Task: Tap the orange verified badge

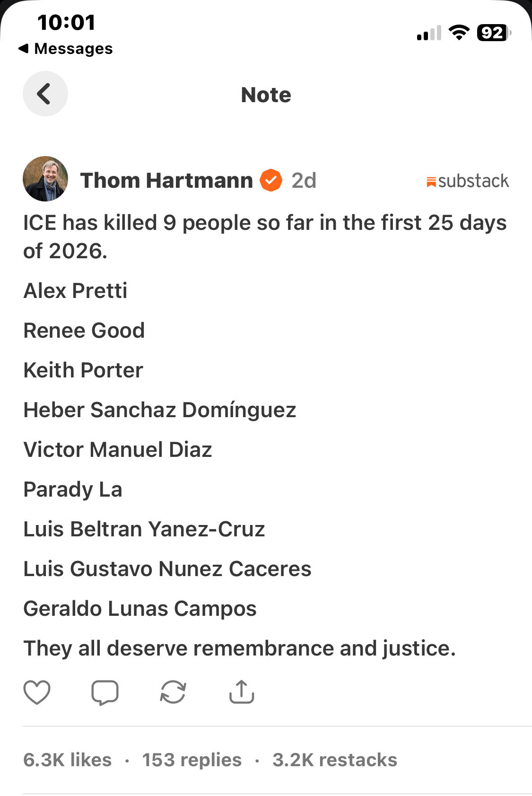Action: point(271,180)
